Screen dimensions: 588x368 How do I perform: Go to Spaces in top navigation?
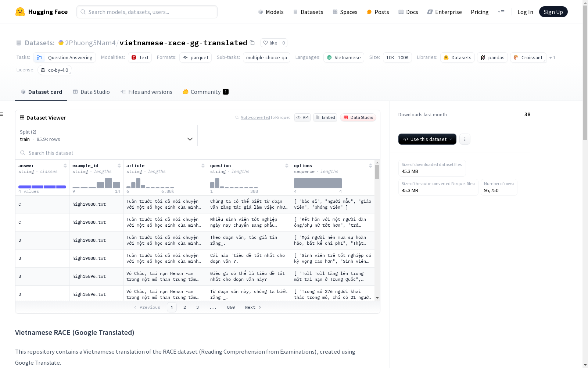pyautogui.click(x=345, y=12)
